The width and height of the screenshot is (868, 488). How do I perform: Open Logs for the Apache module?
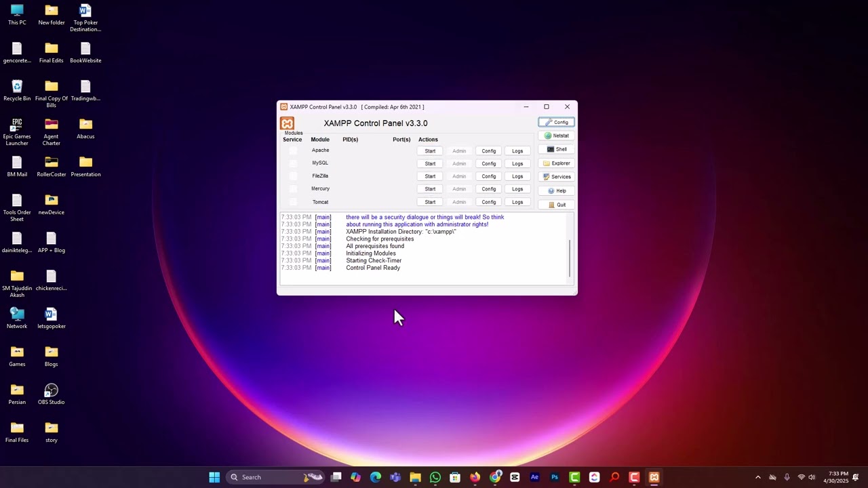coord(517,151)
